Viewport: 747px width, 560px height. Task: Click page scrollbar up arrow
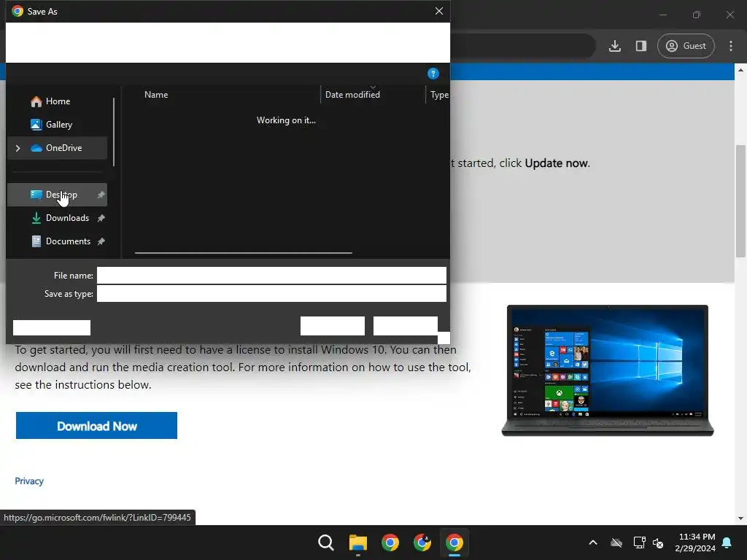point(740,70)
